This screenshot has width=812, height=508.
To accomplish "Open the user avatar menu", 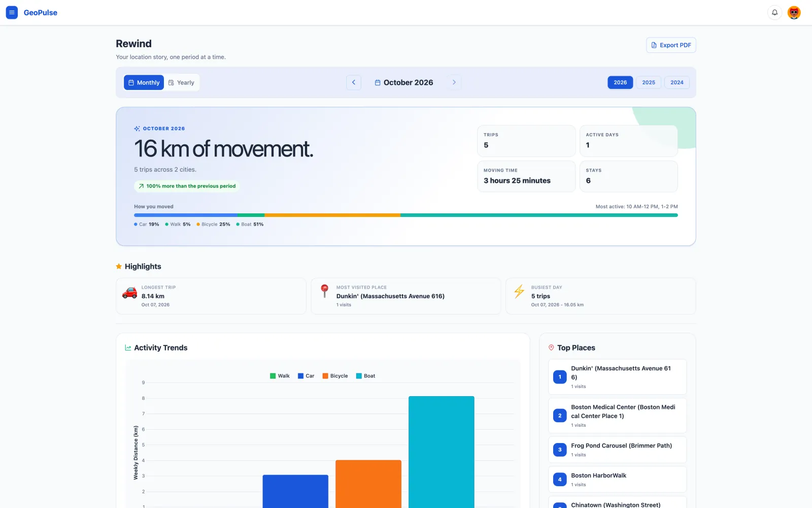I will pos(794,13).
